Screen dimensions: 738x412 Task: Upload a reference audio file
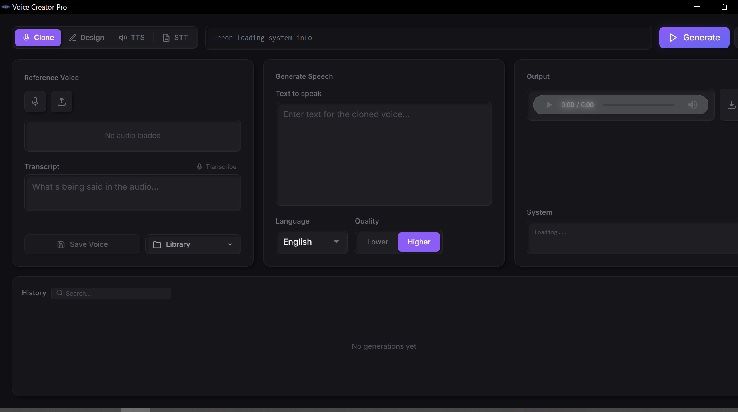62,102
